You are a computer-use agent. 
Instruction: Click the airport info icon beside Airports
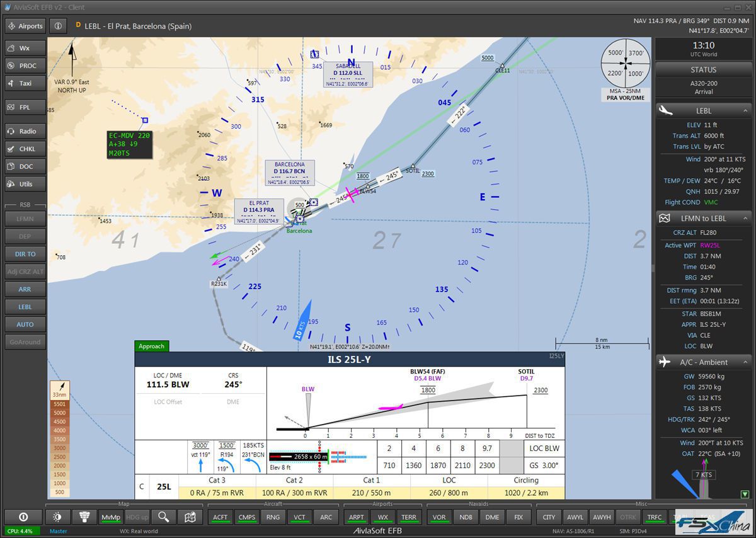pyautogui.click(x=57, y=26)
